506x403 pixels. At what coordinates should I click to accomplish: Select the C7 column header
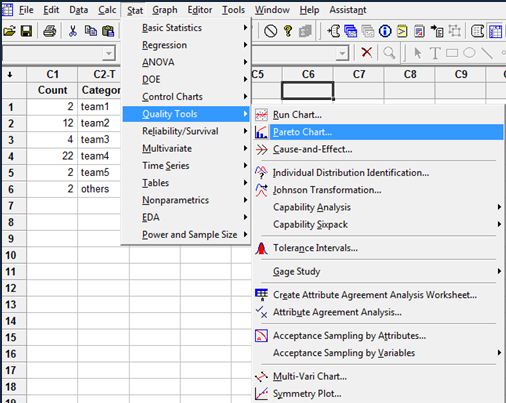click(x=359, y=74)
